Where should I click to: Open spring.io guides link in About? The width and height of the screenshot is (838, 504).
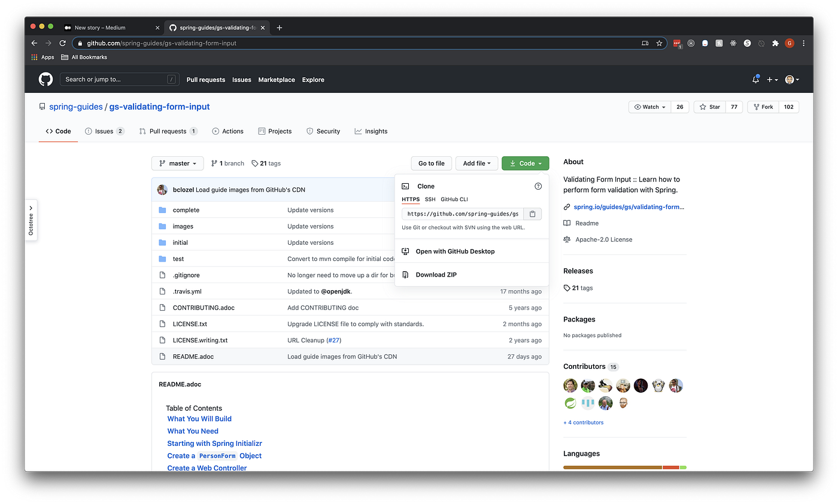(628, 207)
